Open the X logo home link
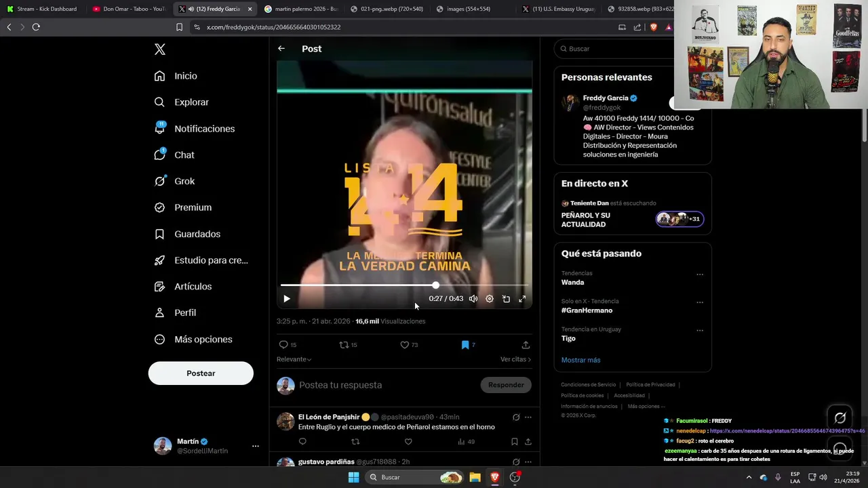Image resolution: width=868 pixels, height=488 pixels. (x=160, y=49)
